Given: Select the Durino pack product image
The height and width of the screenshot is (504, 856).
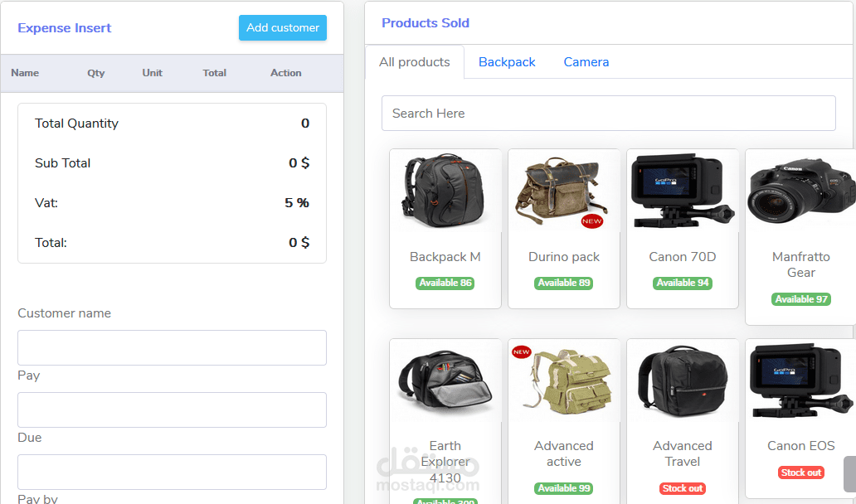Looking at the screenshot, I should (564, 191).
